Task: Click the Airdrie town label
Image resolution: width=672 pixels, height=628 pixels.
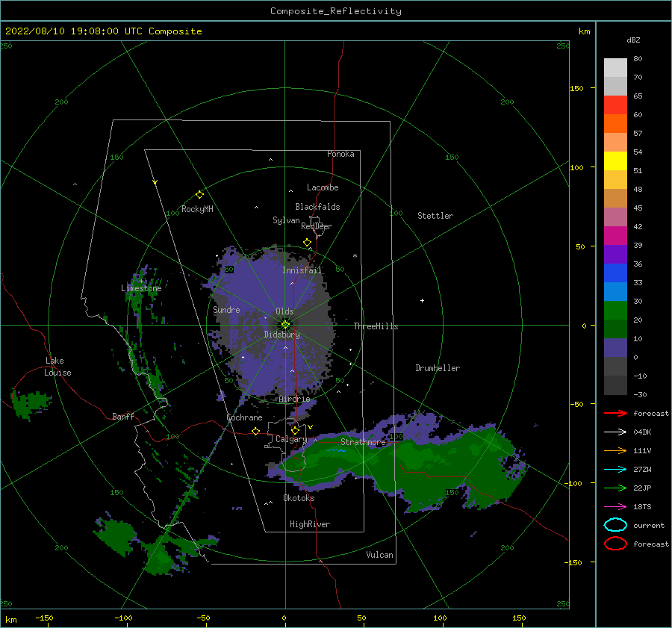Action: pos(294,399)
